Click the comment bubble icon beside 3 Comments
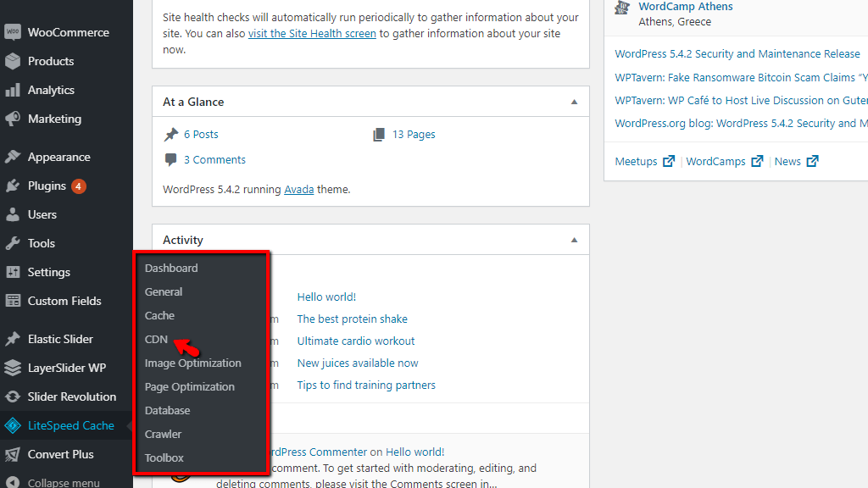Image resolution: width=868 pixels, height=488 pixels. tap(171, 160)
